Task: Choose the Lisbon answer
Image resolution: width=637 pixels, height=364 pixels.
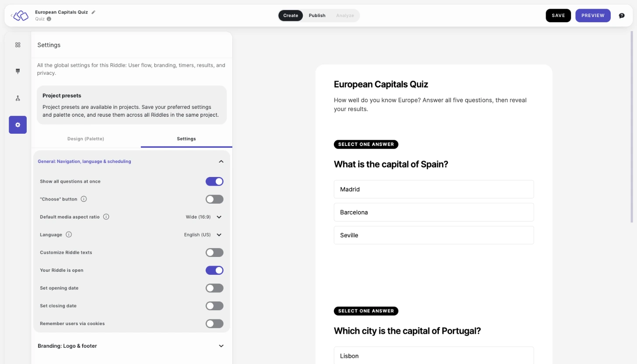Action: (x=434, y=356)
